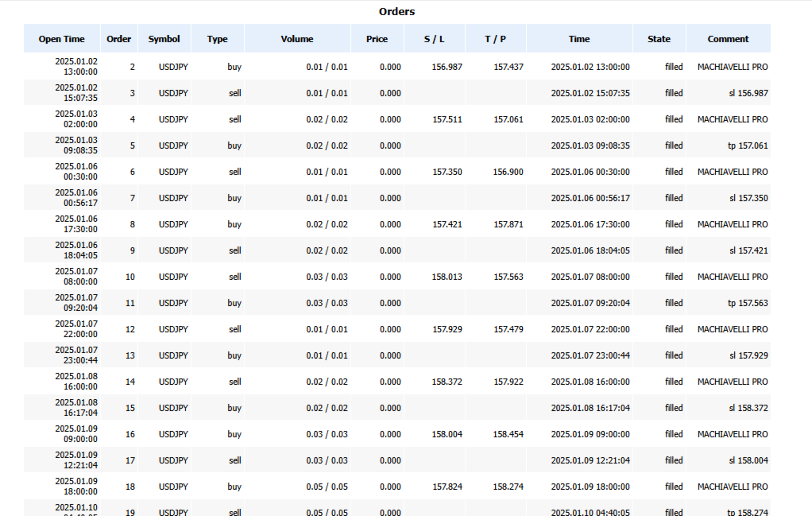Click order number 10 cell
812x516 pixels.
130,277
